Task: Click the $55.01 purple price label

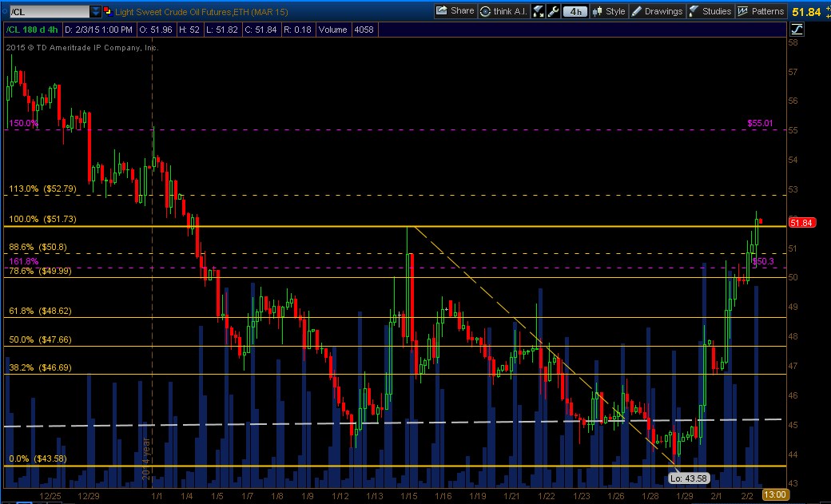Action: click(760, 123)
